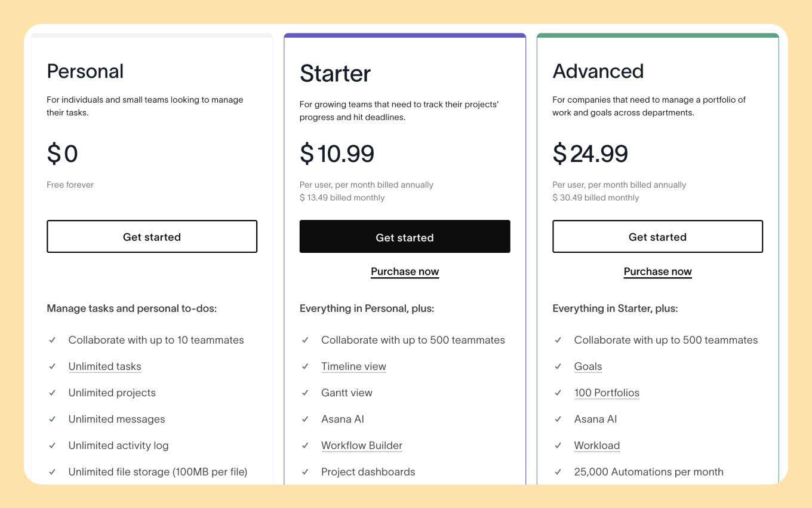Image resolution: width=812 pixels, height=508 pixels.
Task: Open the Workflow Builder feature link
Action: pos(362,445)
